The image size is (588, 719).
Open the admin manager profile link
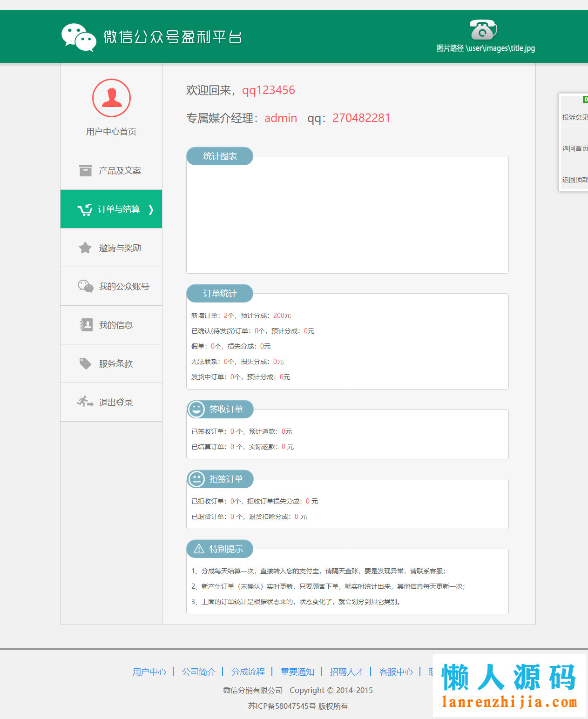click(280, 118)
